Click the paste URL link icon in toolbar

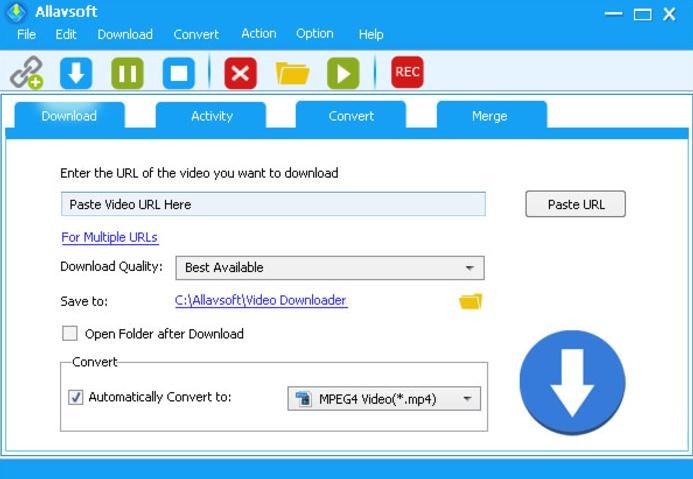point(26,73)
